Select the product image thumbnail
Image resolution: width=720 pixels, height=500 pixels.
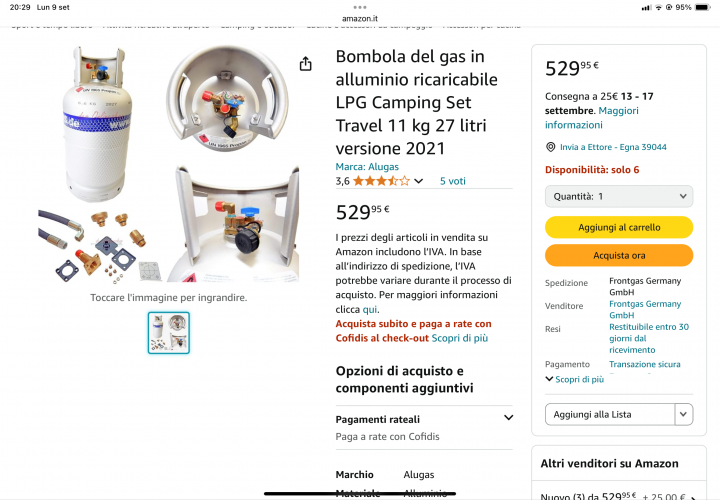168,333
